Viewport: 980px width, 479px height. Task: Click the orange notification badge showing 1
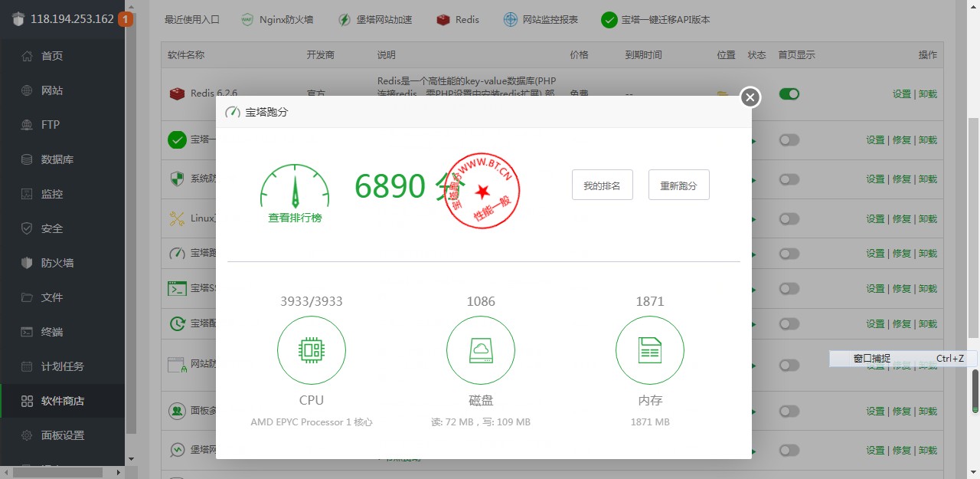click(x=126, y=19)
